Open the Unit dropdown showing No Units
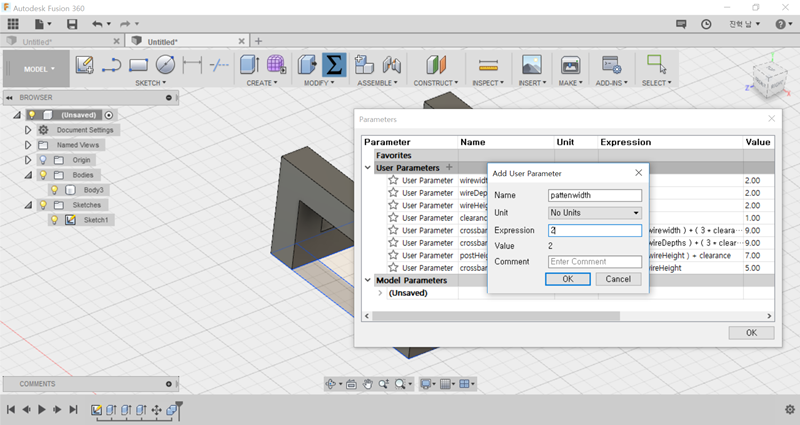The image size is (800, 425). tap(594, 212)
